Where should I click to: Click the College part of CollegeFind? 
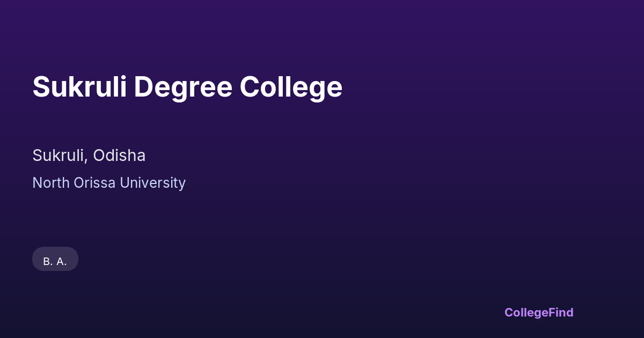[x=526, y=312]
